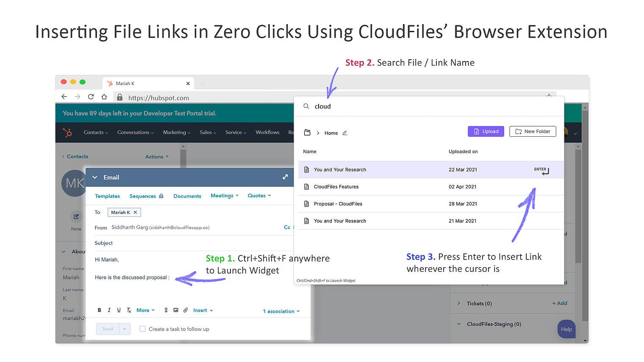Click the browser reload icon
This screenshot has height=362, width=644.
tap(91, 97)
